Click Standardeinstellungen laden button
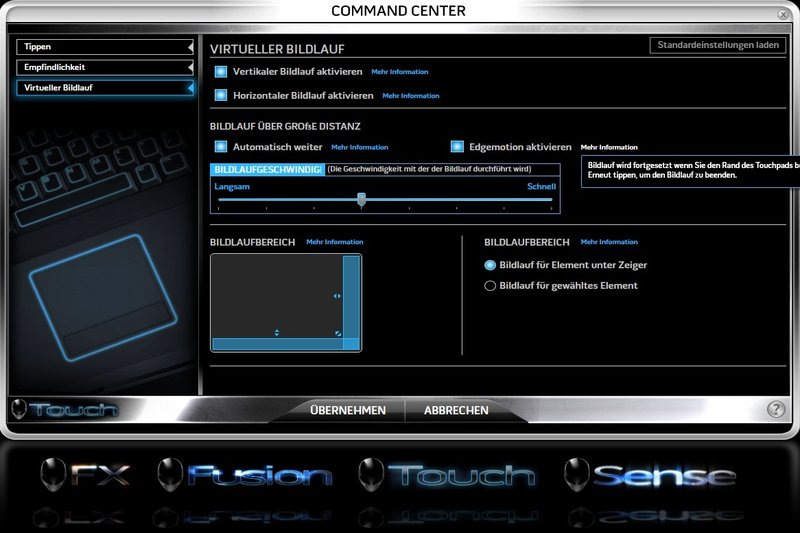Screen dimensions: 800x533 pos(718,45)
